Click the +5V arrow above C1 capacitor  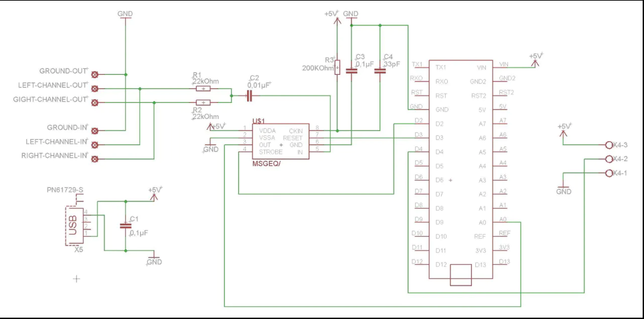pos(154,197)
